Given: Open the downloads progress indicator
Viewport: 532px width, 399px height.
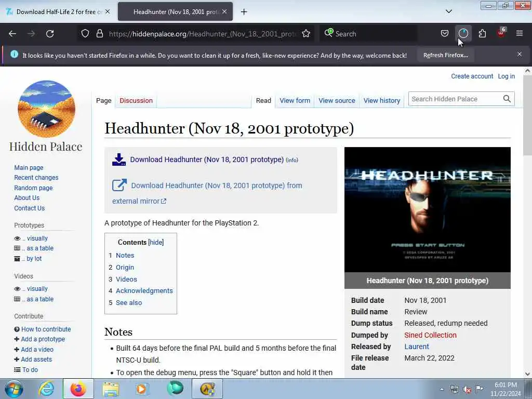Looking at the screenshot, I should [463, 34].
